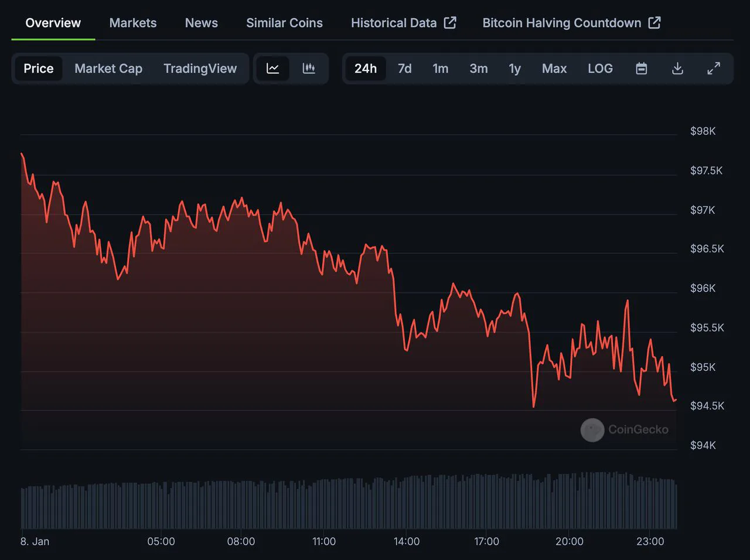
Task: Show the Max time range
Action: pos(554,69)
